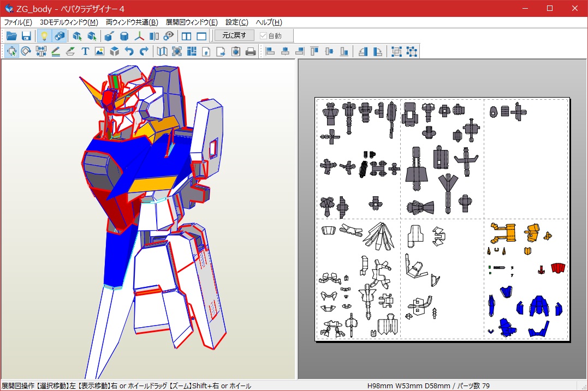Click the export page arrow icon
The image size is (588, 391).
click(221, 51)
